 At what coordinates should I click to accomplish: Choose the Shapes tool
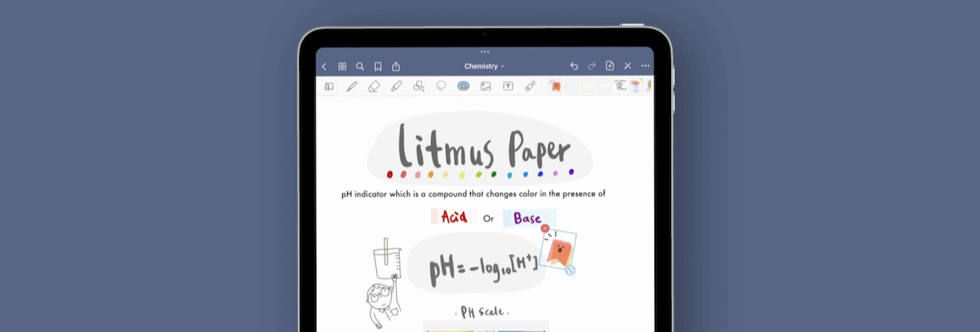point(419,86)
